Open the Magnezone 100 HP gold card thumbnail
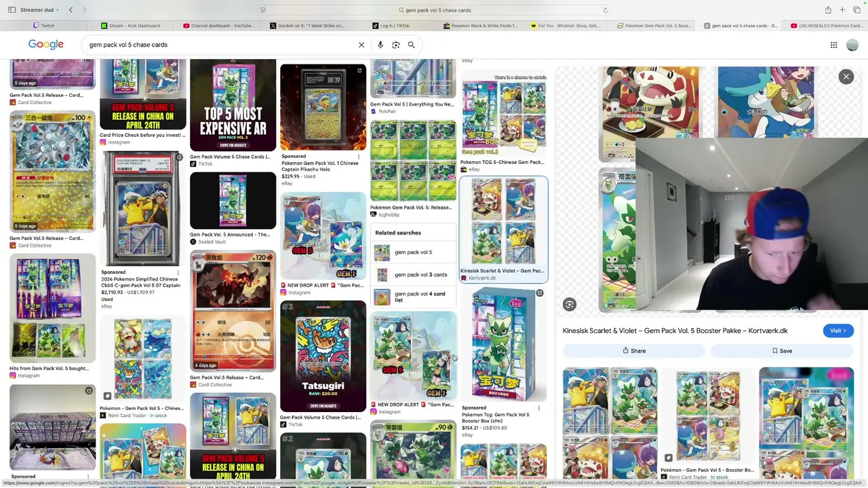Viewport: 868px width, 488px height. coord(52,173)
